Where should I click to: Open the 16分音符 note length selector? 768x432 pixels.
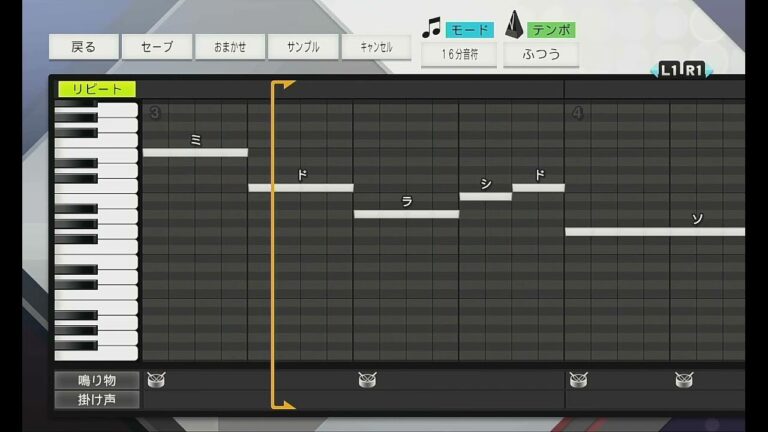[458, 54]
